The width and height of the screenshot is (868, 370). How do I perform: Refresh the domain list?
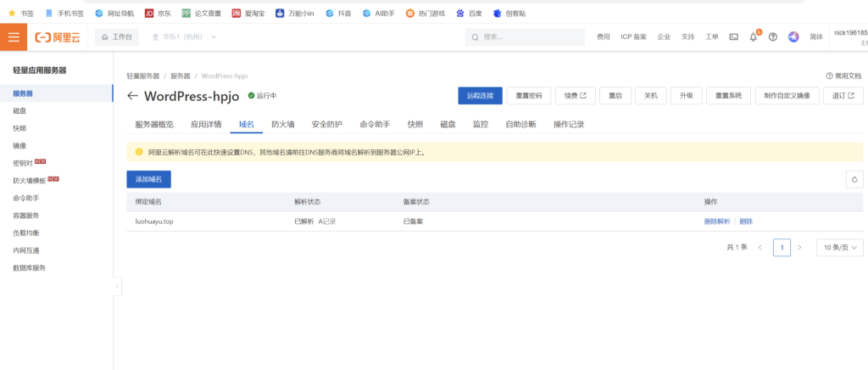(x=854, y=179)
